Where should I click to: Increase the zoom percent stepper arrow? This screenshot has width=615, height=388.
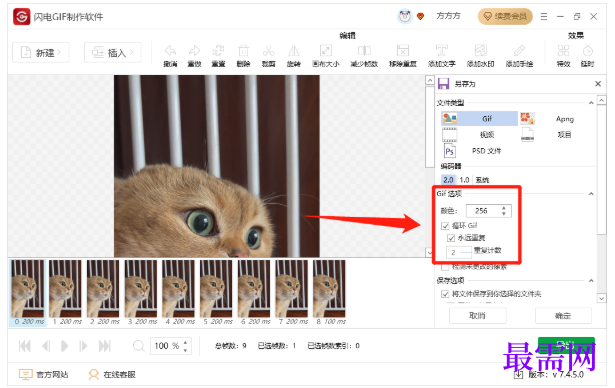[x=185, y=342]
